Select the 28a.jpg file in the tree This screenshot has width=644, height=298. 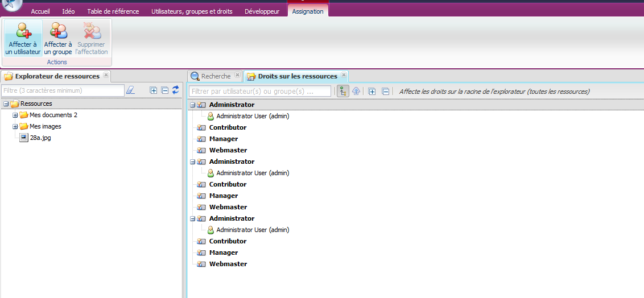tap(40, 138)
